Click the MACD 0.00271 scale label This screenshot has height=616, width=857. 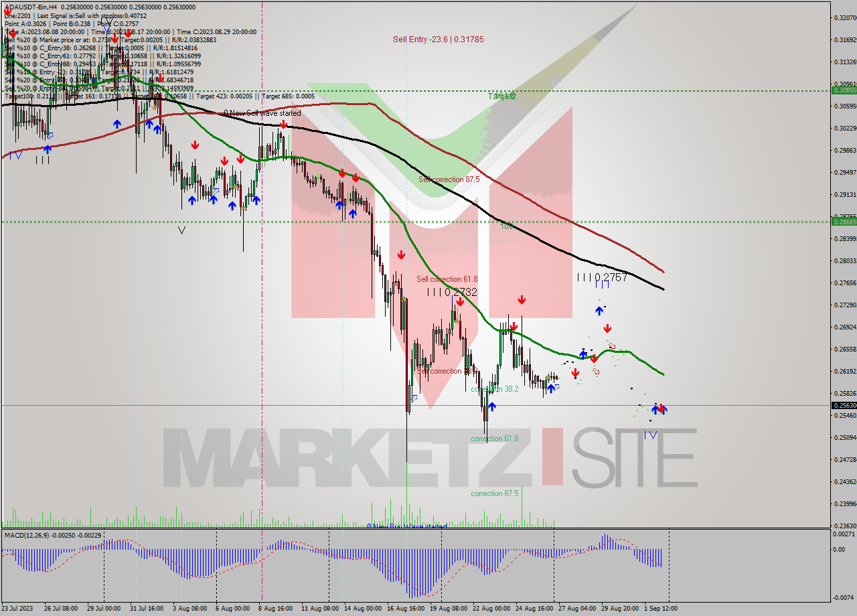(843, 534)
